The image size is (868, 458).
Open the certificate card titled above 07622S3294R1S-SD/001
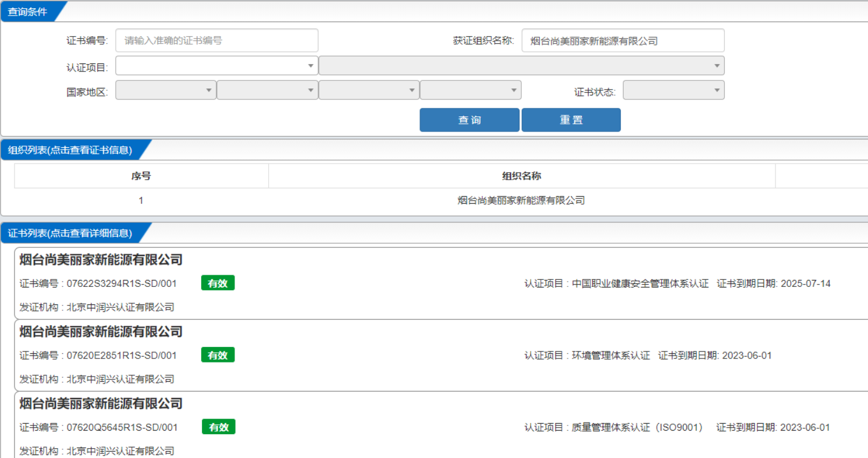[x=101, y=260]
